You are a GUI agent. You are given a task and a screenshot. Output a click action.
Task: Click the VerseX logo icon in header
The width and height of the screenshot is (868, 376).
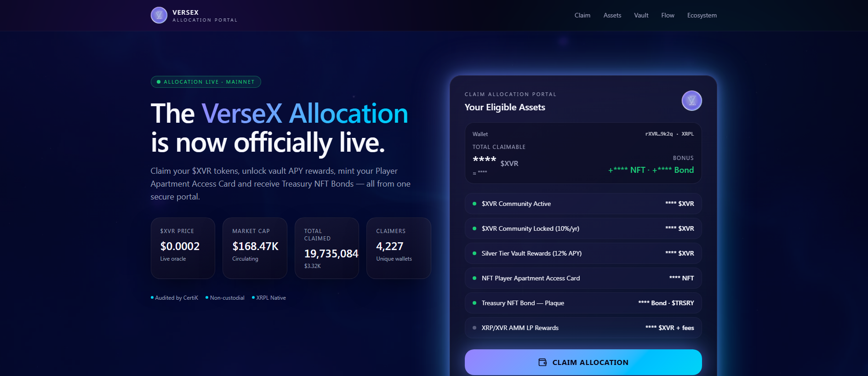(159, 15)
